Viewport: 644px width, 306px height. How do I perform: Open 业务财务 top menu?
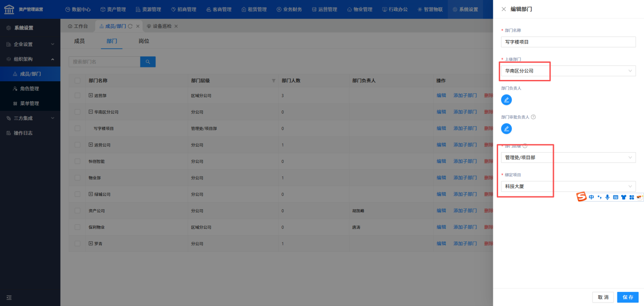(290, 9)
